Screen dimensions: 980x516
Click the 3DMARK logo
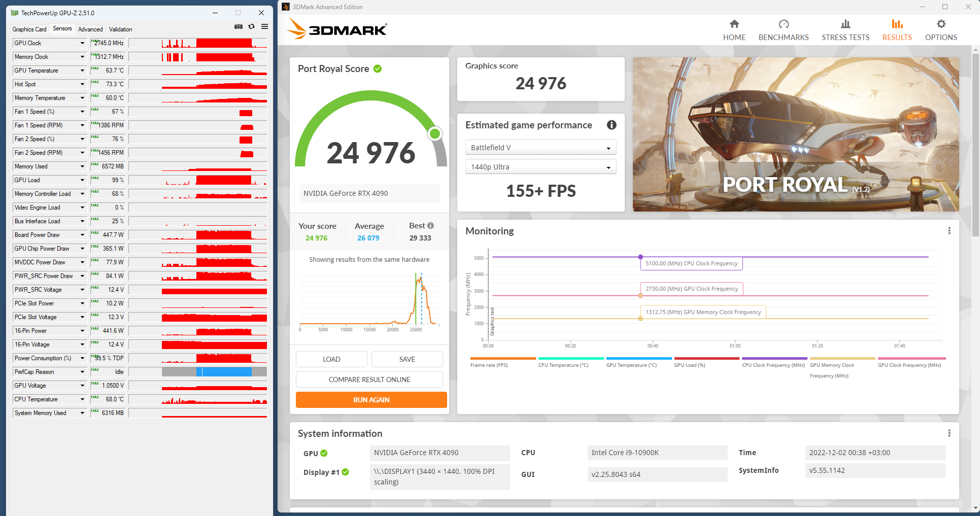point(336,28)
